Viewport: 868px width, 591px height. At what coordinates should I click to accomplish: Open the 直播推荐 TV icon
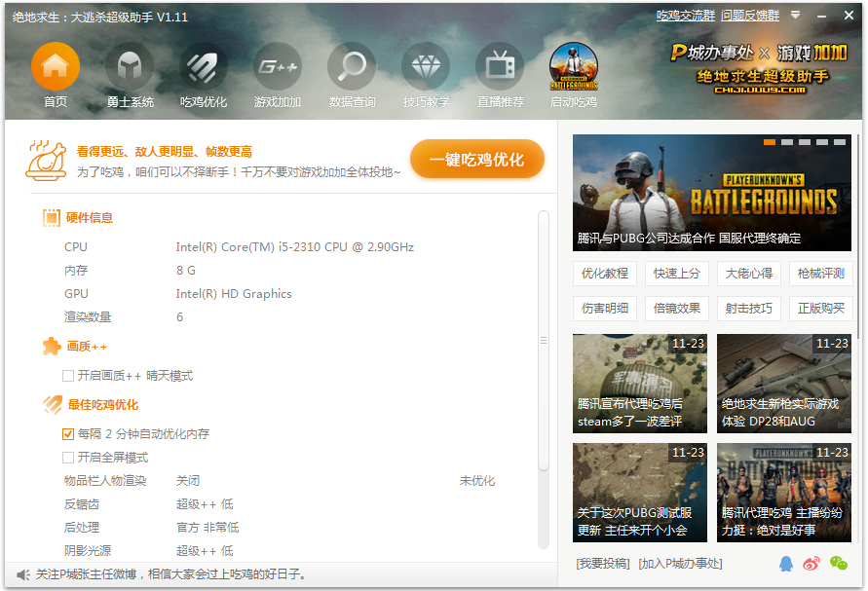(x=500, y=66)
